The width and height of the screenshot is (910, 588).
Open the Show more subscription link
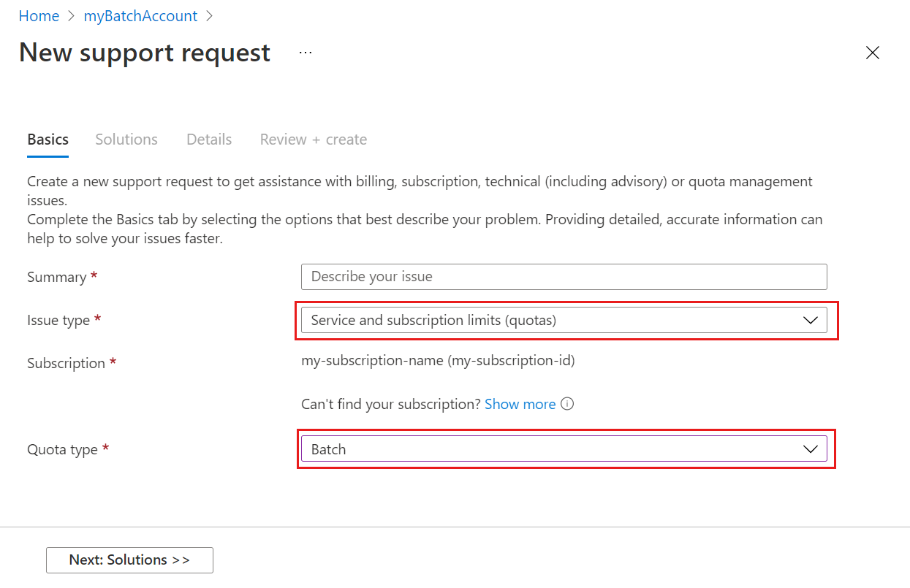click(x=520, y=404)
